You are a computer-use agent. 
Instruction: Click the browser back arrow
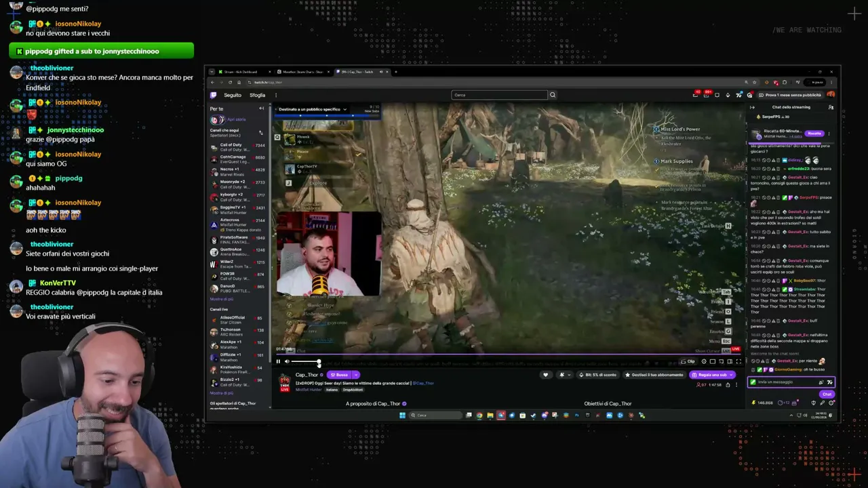(212, 83)
